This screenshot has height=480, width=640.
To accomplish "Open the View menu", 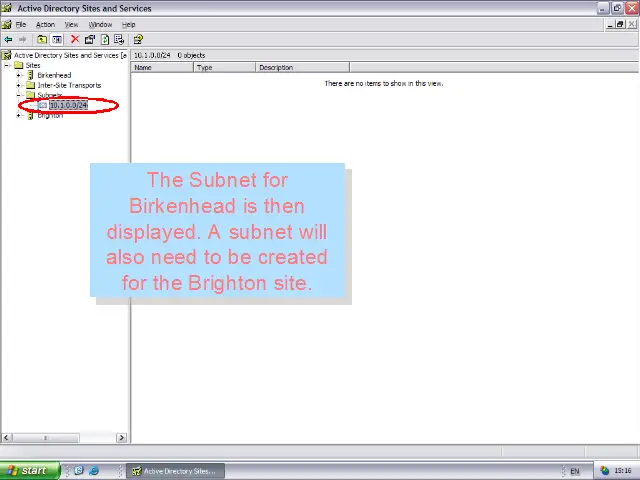I will (71, 24).
